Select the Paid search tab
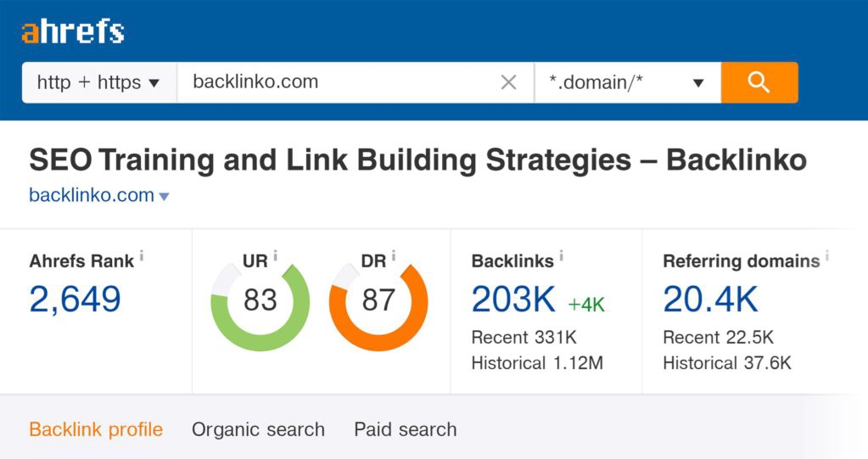868x459 pixels. coord(405,429)
